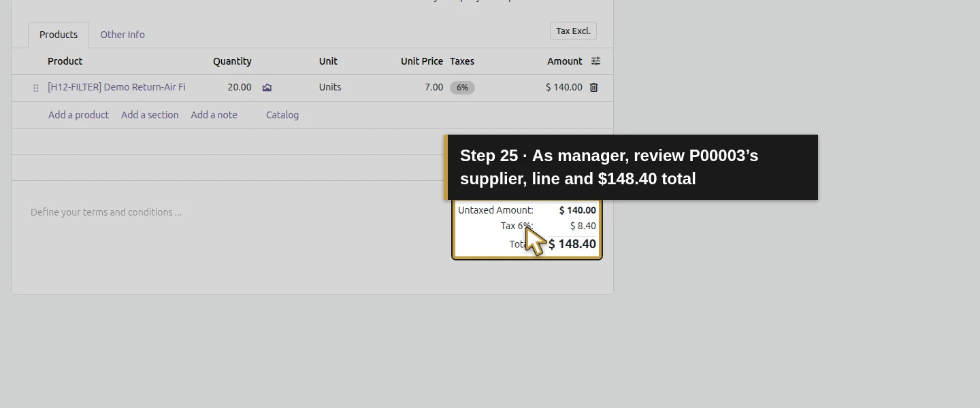
Task: Click the Unit column header
Action: tap(328, 61)
